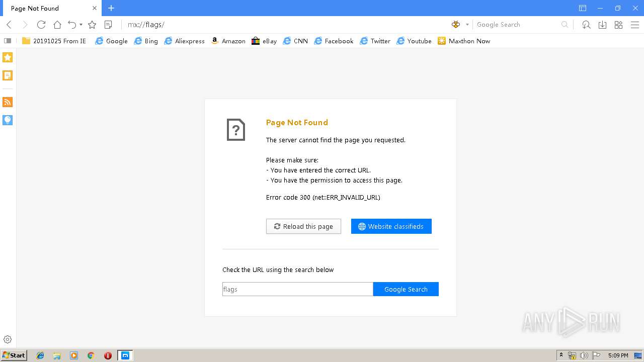The height and width of the screenshot is (362, 644).
Task: Launch Internet Explorer from taskbar
Action: pyautogui.click(x=40, y=355)
